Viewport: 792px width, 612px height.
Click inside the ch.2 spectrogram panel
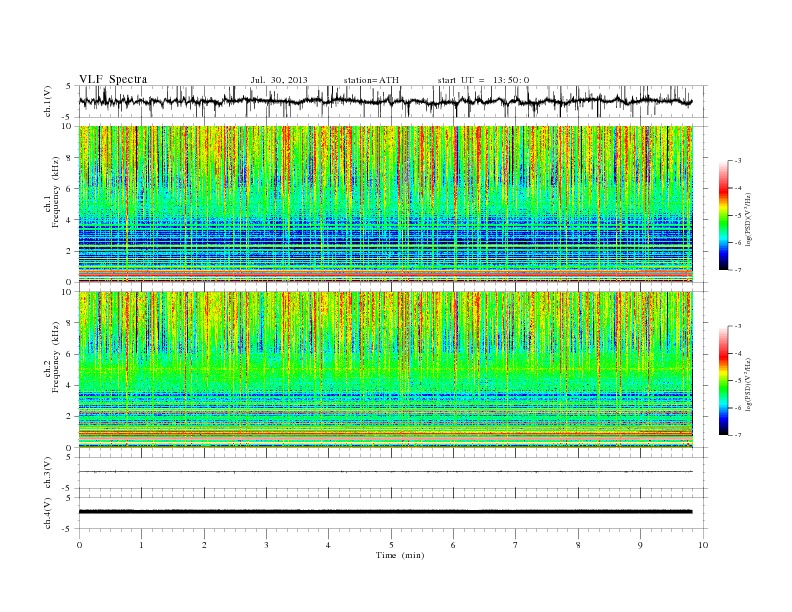point(386,369)
